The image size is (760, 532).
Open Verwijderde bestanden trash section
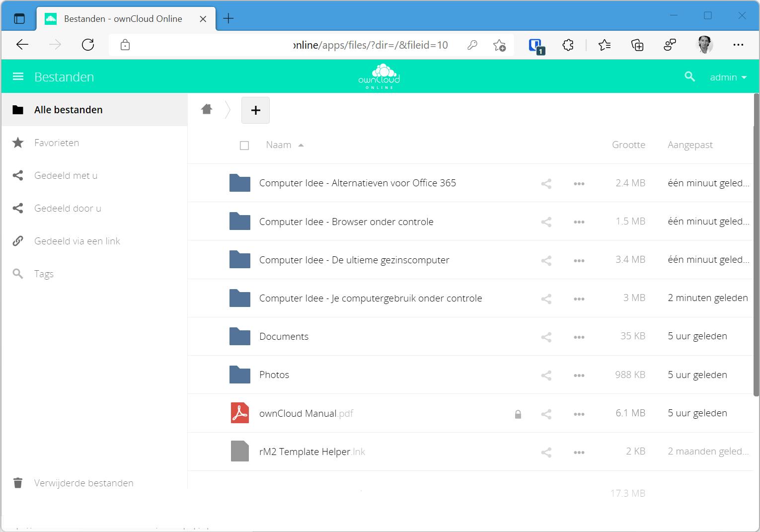[83, 483]
